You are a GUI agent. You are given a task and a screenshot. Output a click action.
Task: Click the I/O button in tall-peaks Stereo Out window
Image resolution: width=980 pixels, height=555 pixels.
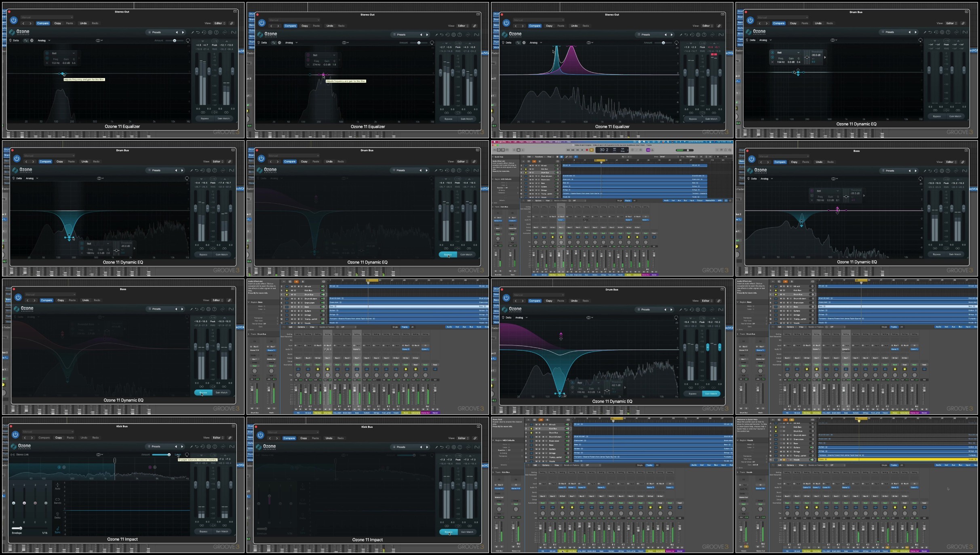702,43
